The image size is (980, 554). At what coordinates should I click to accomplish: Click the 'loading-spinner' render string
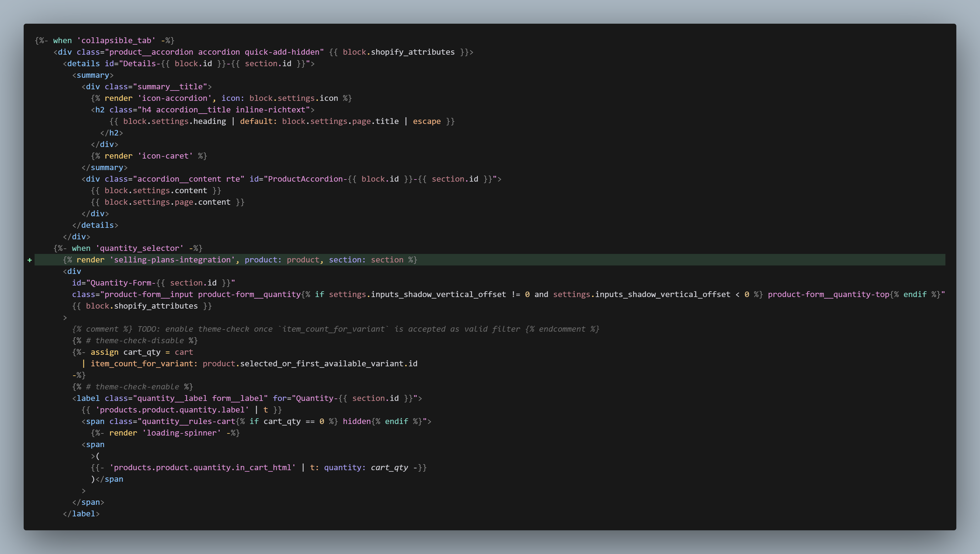pyautogui.click(x=181, y=433)
